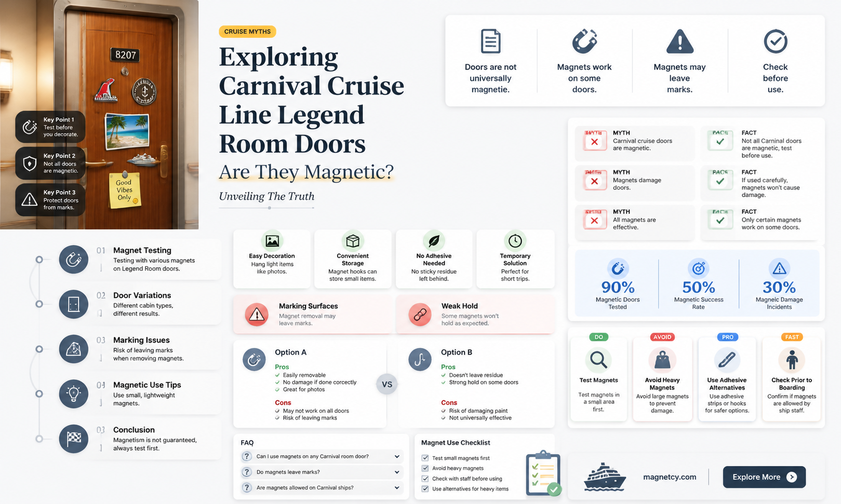This screenshot has height=504, width=841.
Task: Select the orange FAST badge
Action: pos(792,337)
